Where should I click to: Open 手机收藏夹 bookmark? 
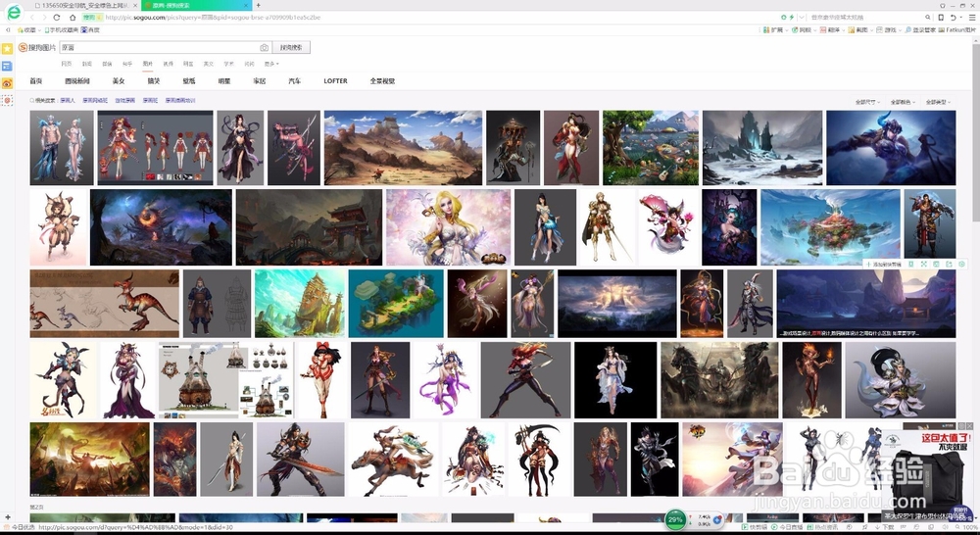pos(60,30)
